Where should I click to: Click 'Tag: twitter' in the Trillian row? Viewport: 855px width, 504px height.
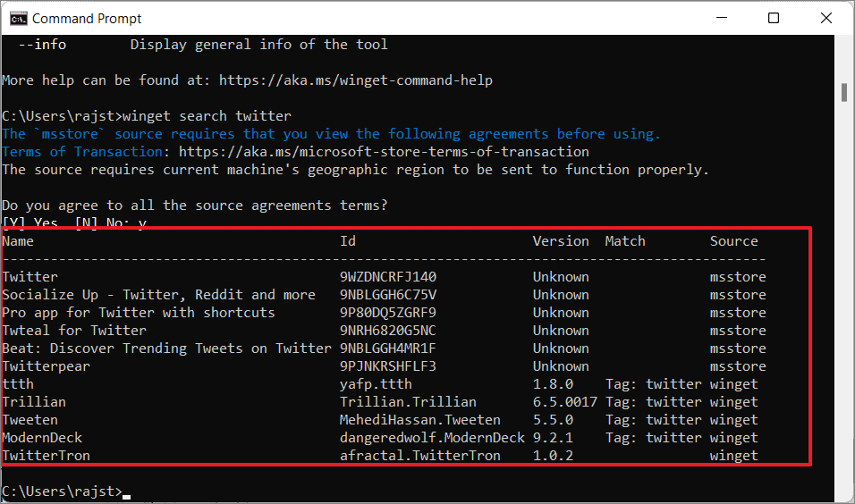pos(653,402)
